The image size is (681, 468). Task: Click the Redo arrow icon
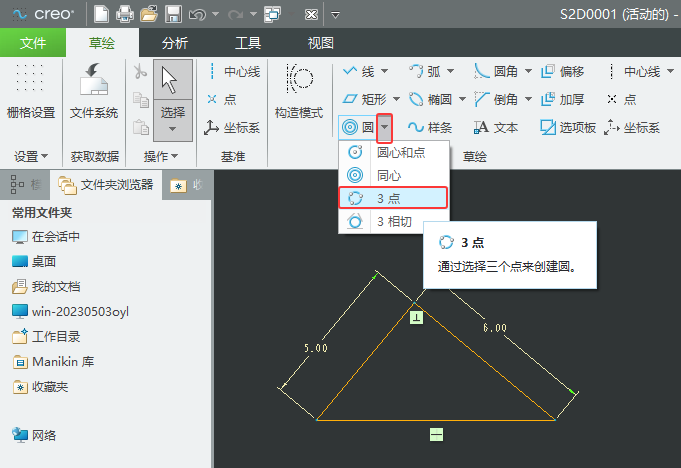(x=235, y=15)
